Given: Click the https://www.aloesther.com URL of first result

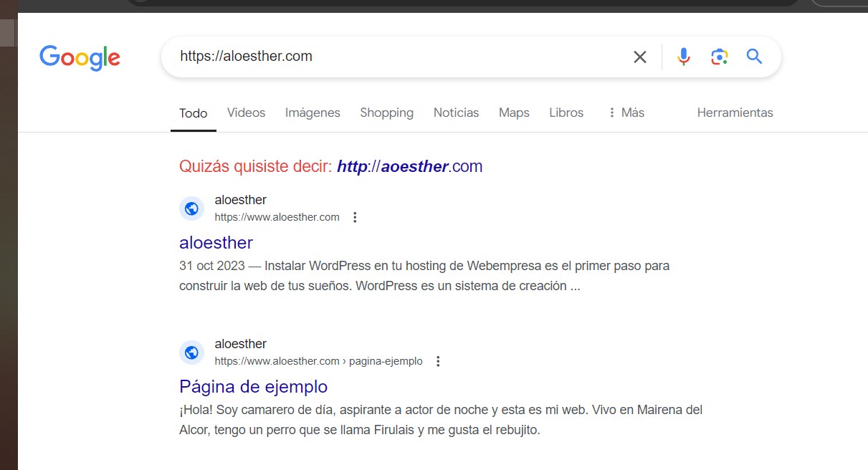Looking at the screenshot, I should [x=277, y=217].
